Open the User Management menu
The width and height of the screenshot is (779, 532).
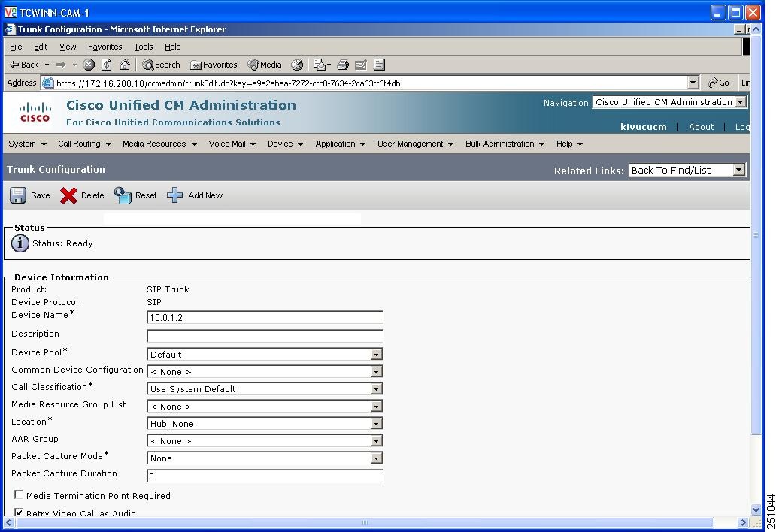pos(415,144)
